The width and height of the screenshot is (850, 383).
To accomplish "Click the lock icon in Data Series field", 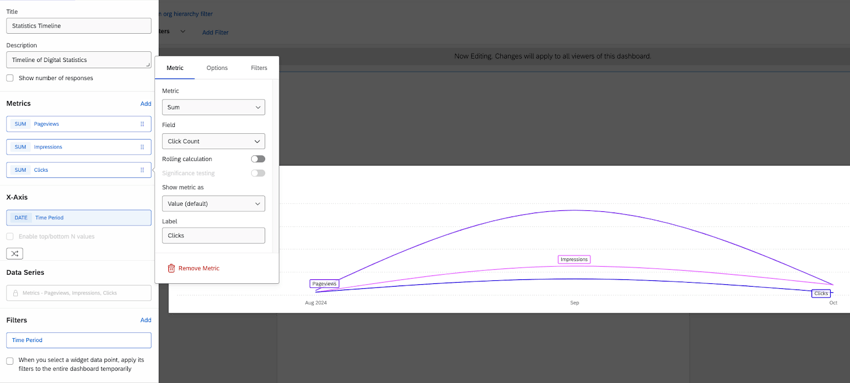I will pyautogui.click(x=16, y=293).
